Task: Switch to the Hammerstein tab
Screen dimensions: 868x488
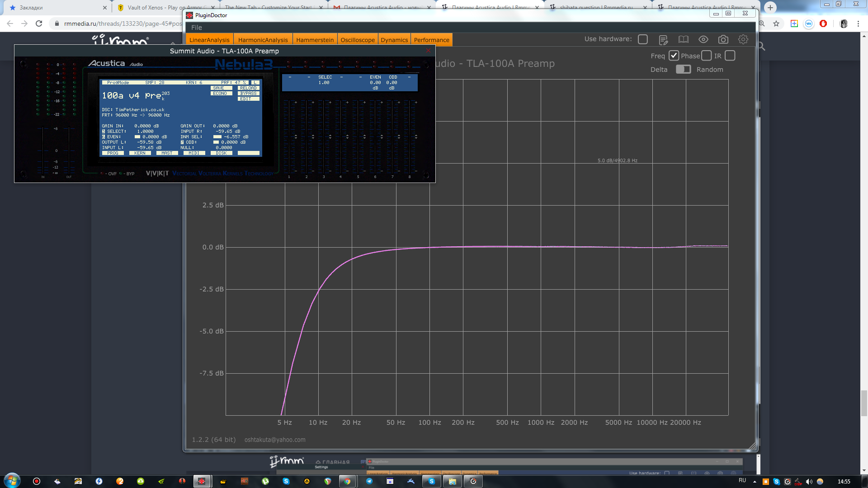Action: point(315,40)
